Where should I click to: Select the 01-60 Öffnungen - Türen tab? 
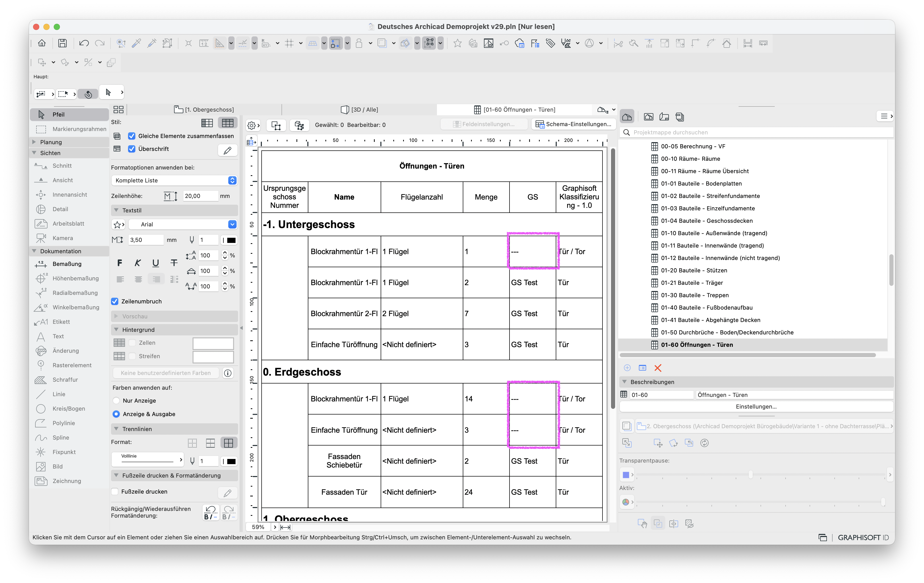point(515,110)
